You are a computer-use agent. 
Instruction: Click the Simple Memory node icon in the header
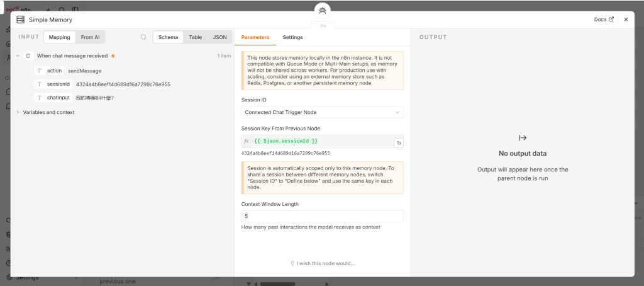pos(20,20)
